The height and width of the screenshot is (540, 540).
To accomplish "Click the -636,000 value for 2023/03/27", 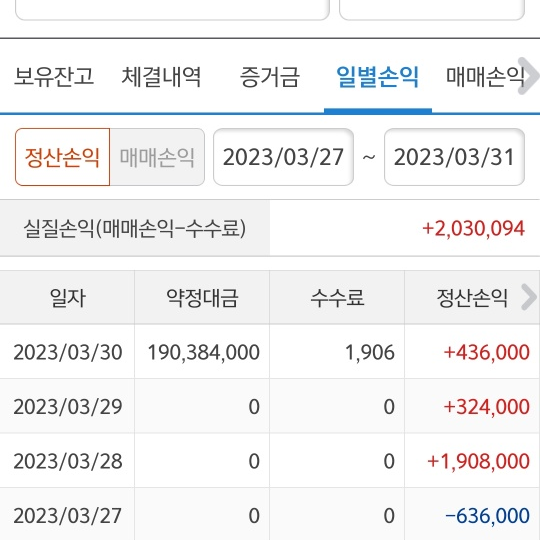I will point(487,516).
